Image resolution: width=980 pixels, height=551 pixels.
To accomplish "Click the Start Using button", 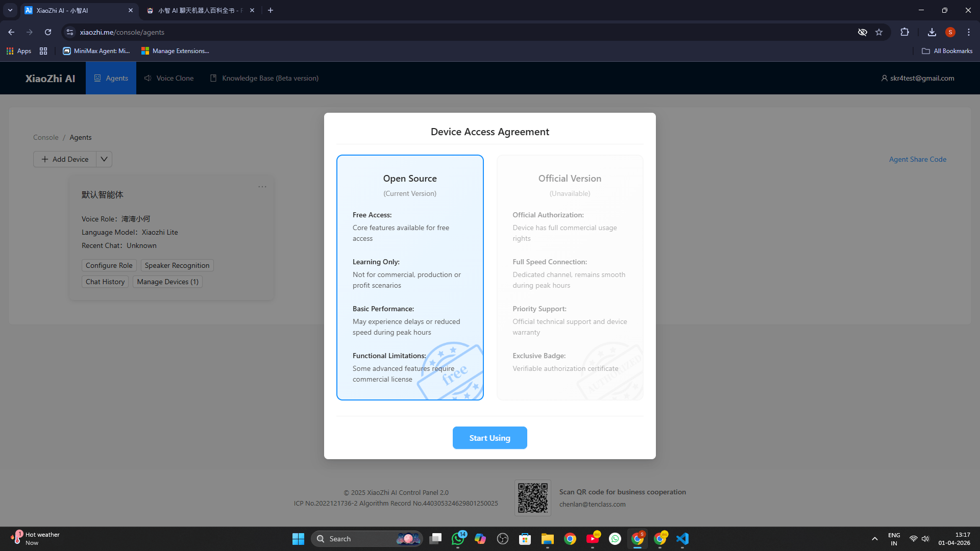I will click(x=489, y=438).
